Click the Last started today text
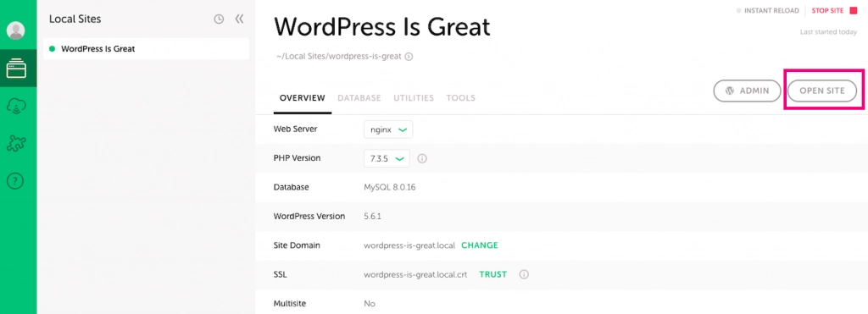 coord(828,32)
